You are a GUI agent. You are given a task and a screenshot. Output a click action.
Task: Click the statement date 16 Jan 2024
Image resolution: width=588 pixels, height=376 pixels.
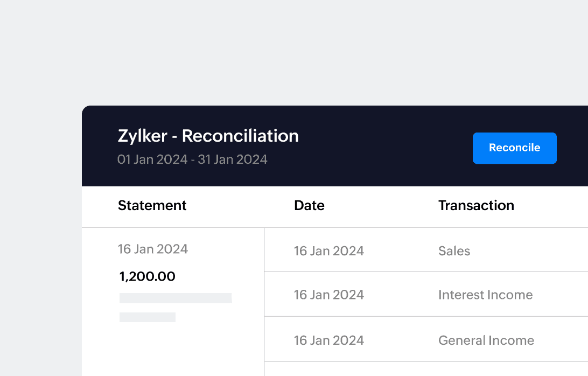(153, 249)
